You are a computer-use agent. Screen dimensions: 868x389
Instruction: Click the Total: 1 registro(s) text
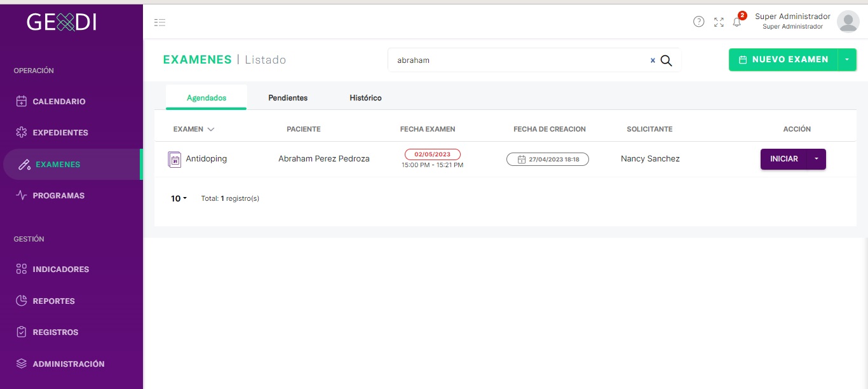pos(230,198)
